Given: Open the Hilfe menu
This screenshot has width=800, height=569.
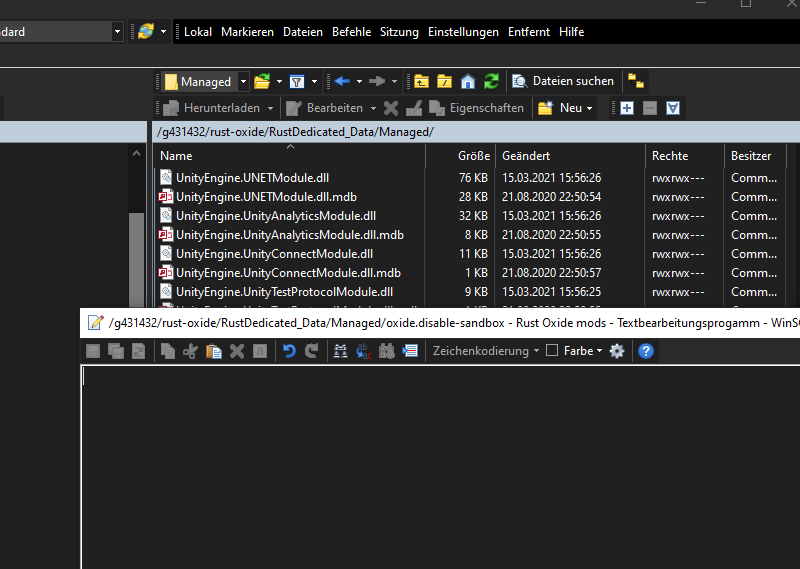Looking at the screenshot, I should tap(571, 32).
